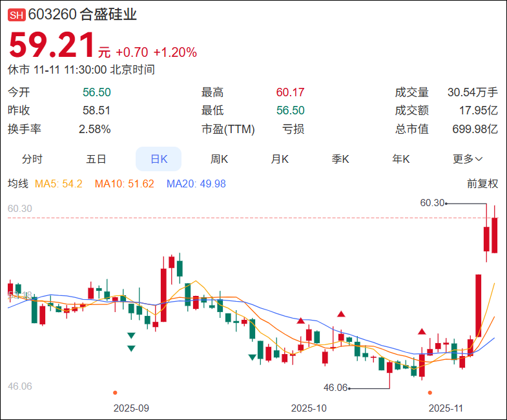The image size is (507, 420).
Task: Click the 昨收 value 58.51
Action: pos(96,110)
